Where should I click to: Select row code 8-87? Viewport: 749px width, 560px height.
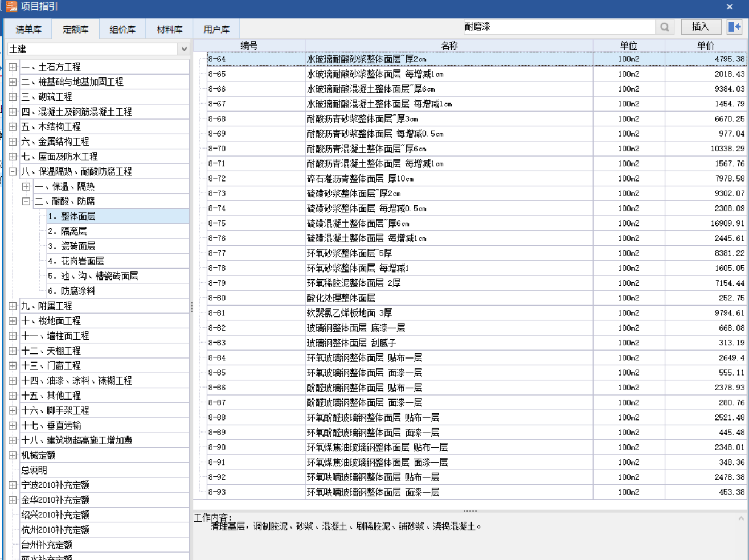[x=256, y=402]
